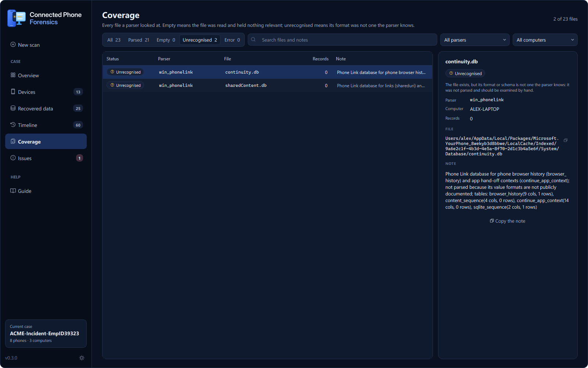Open the Guide help page

click(x=46, y=191)
